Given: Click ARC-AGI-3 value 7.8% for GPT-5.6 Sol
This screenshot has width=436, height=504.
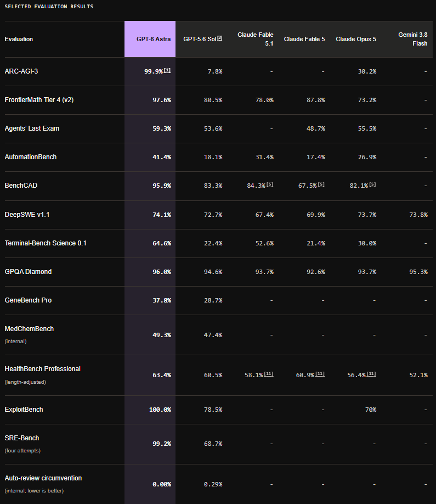Looking at the screenshot, I should pos(215,71).
